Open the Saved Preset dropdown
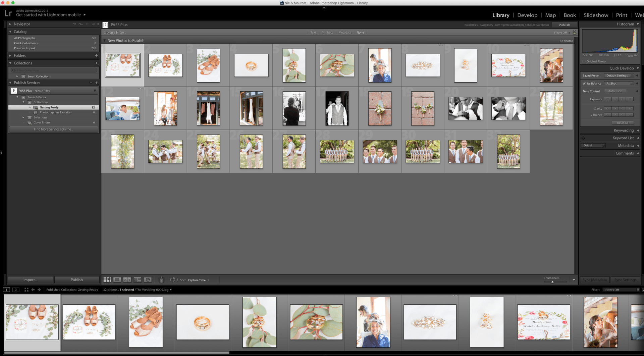The image size is (644, 356). pyautogui.click(x=619, y=76)
